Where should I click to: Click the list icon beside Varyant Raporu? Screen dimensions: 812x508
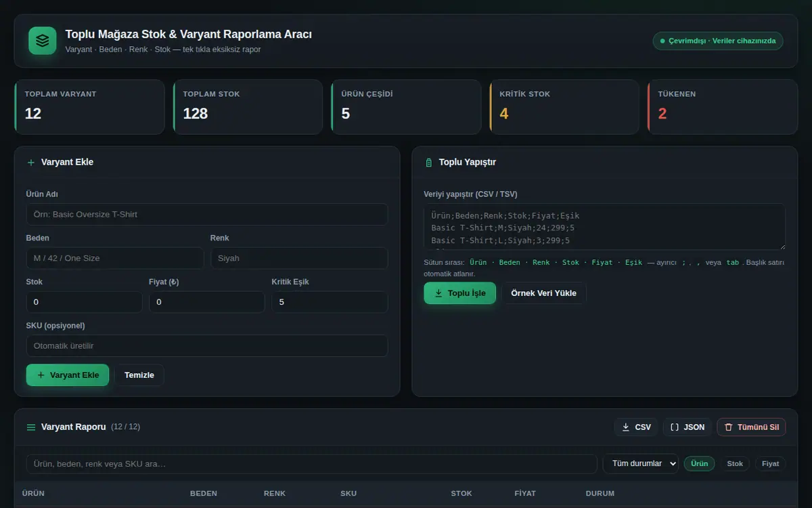(x=31, y=427)
